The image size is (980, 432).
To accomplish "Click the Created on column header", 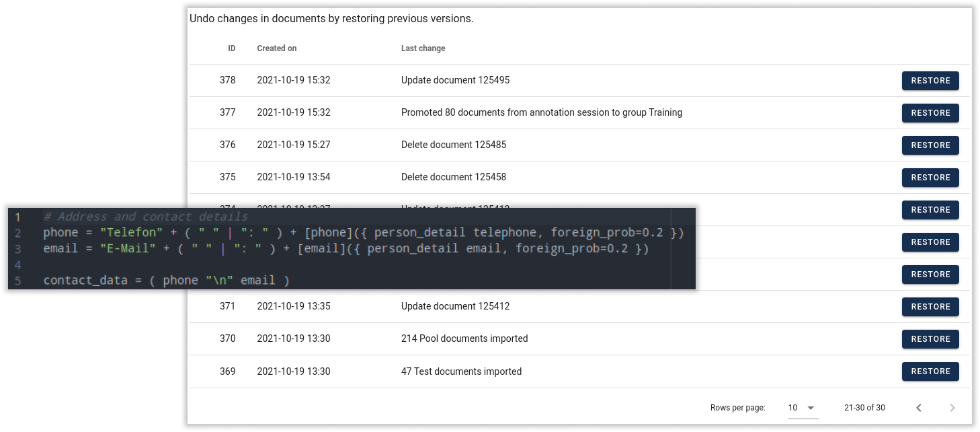I will tap(276, 48).
